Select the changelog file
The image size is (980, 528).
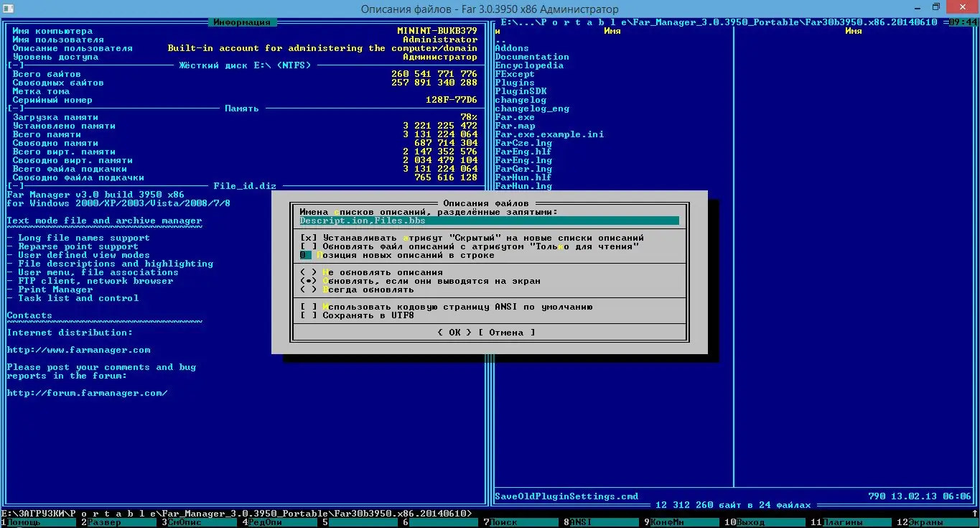[x=521, y=100]
